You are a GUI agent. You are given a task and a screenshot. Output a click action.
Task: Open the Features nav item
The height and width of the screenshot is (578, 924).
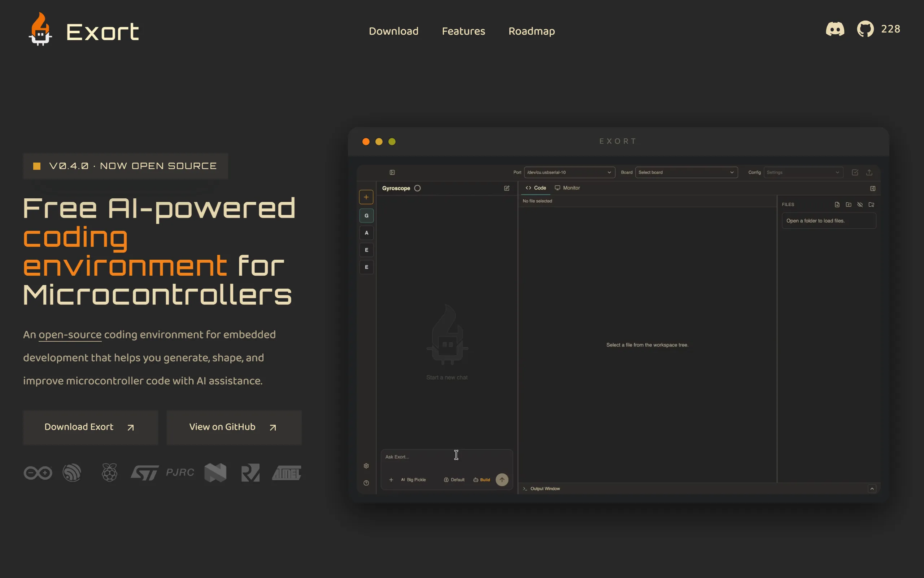463,31
